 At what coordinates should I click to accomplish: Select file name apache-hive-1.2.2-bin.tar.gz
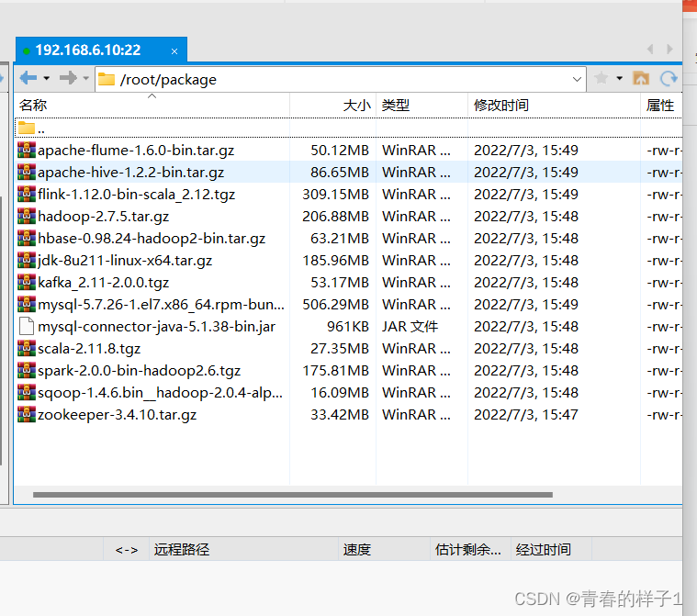click(x=130, y=173)
